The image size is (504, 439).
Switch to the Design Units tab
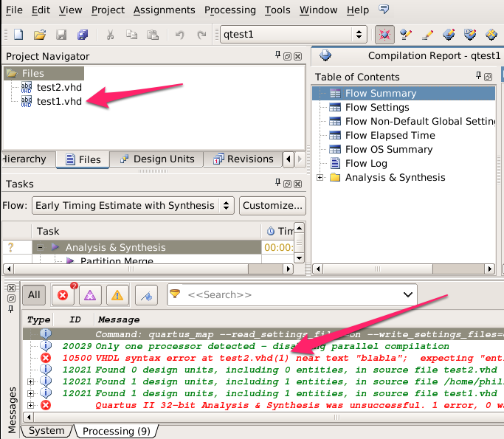[x=157, y=159]
